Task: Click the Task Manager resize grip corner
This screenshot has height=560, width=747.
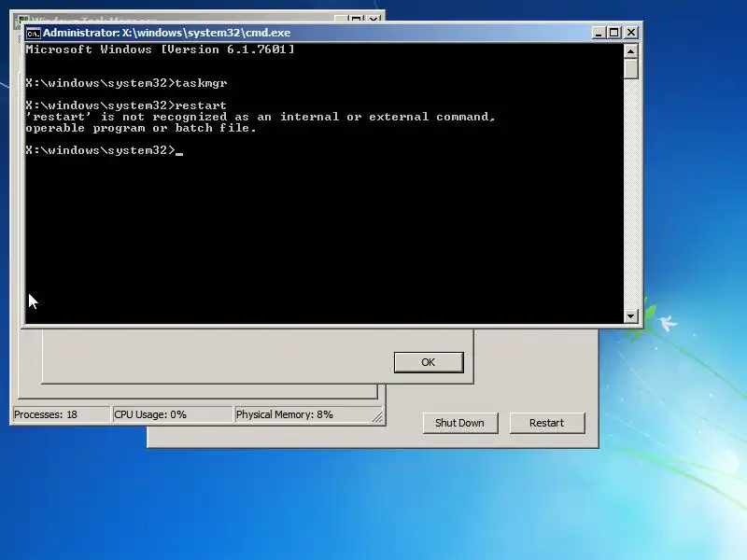Action: tap(377, 416)
